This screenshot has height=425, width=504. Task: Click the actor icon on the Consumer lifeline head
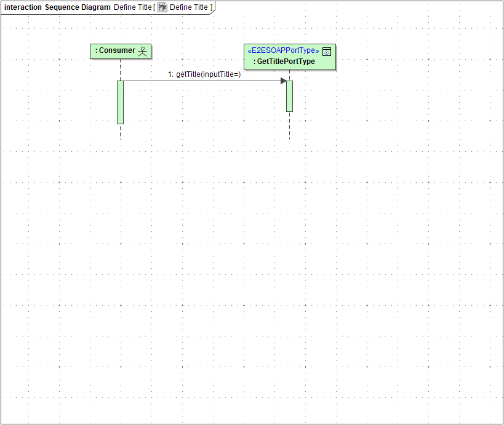point(142,51)
